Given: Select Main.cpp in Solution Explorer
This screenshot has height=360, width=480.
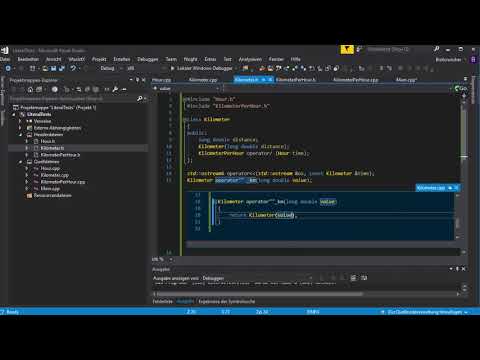Looking at the screenshot, I should 50,189.
